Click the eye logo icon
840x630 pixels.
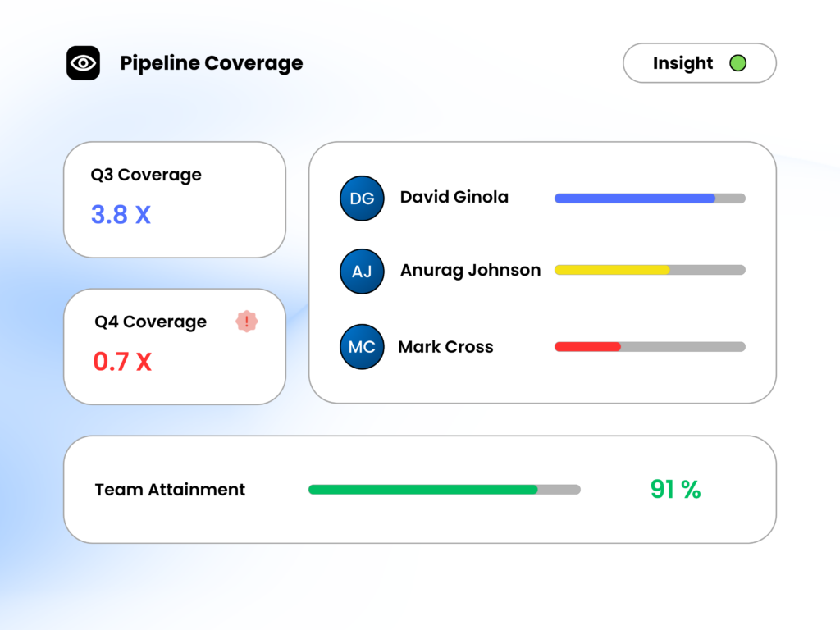coord(83,63)
